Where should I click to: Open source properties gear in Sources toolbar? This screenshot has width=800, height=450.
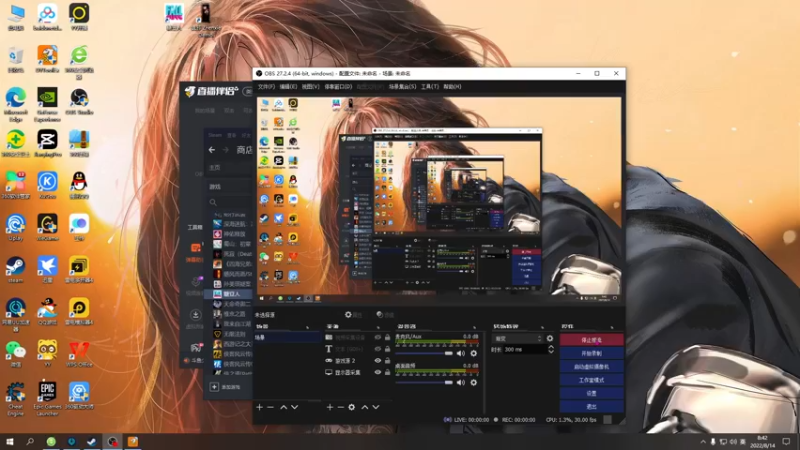pyautogui.click(x=352, y=407)
